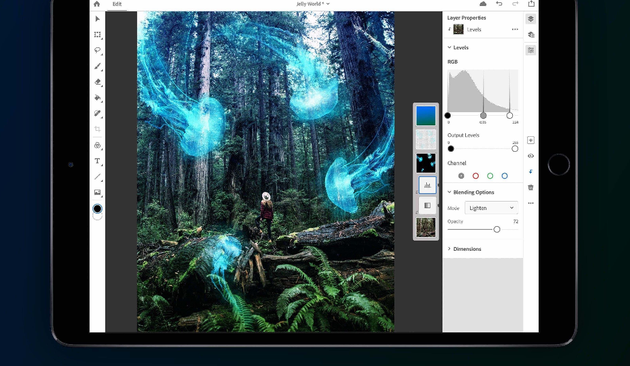The height and width of the screenshot is (366, 630).
Task: Select the Green channel circle
Action: coord(490,176)
